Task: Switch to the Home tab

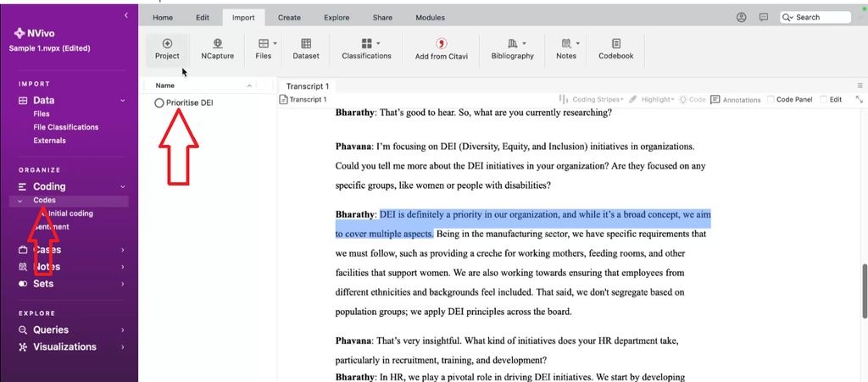Action: point(163,18)
